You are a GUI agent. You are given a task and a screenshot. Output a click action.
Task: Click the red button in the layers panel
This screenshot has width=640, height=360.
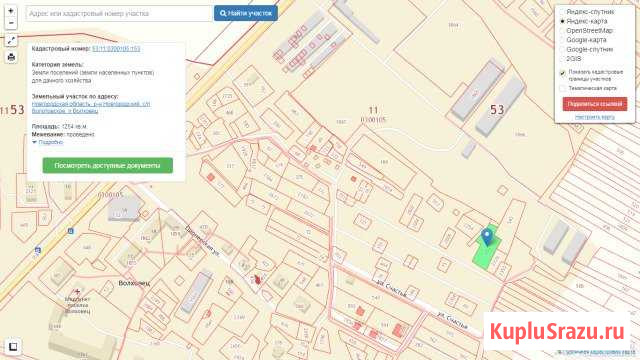click(x=595, y=104)
